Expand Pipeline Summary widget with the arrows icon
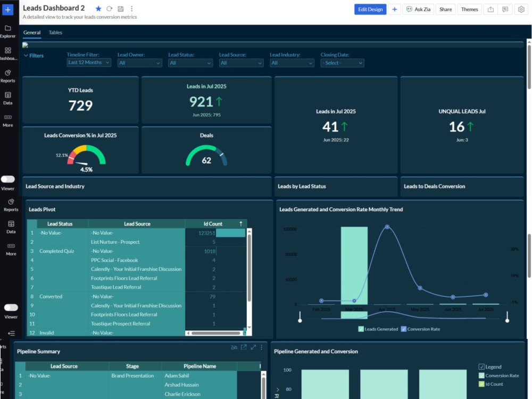532x399 pixels. pyautogui.click(x=253, y=347)
